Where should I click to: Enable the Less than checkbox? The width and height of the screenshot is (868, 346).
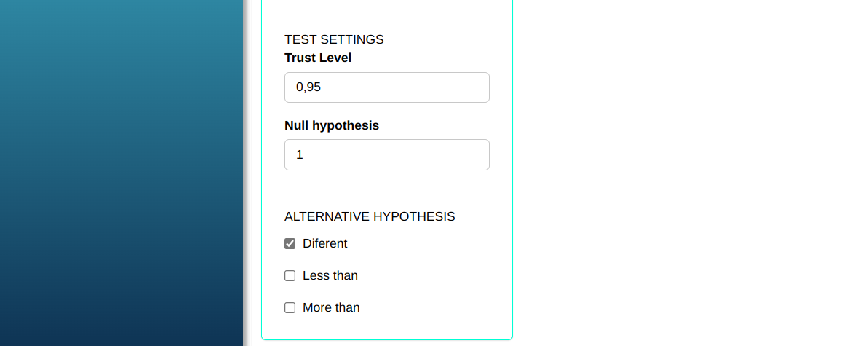click(x=290, y=275)
